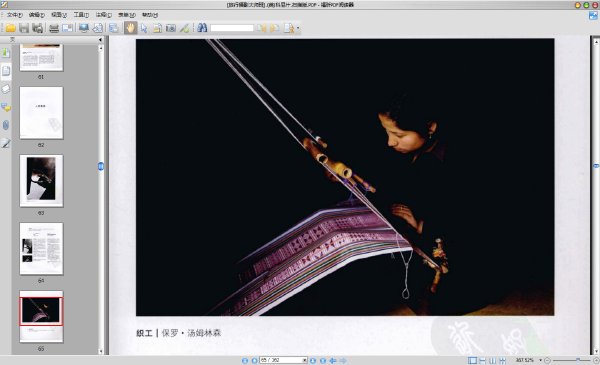Select page 64 thumbnail

(x=41, y=249)
